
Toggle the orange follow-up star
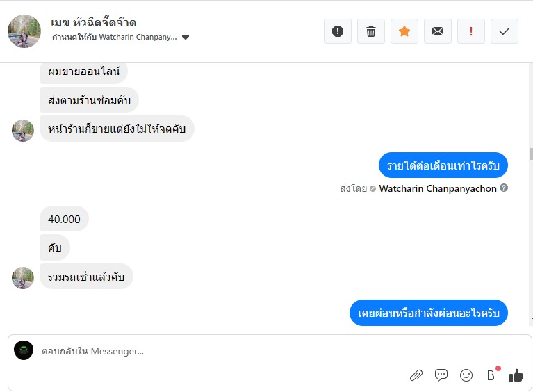[x=404, y=31]
